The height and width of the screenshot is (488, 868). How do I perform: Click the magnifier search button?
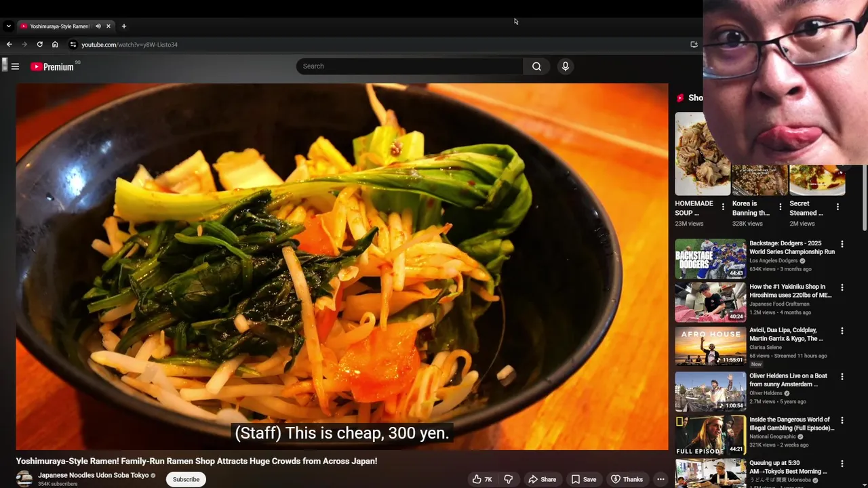tap(536, 66)
